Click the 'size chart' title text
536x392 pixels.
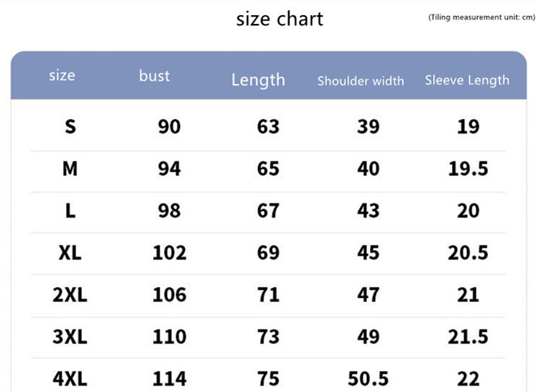tap(279, 18)
